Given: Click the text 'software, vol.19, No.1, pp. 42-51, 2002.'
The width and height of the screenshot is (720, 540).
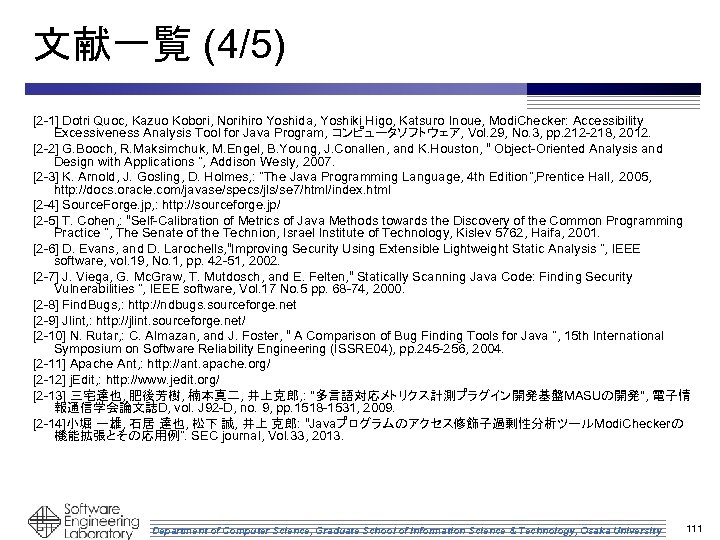Looking at the screenshot, I should tap(167, 261).
